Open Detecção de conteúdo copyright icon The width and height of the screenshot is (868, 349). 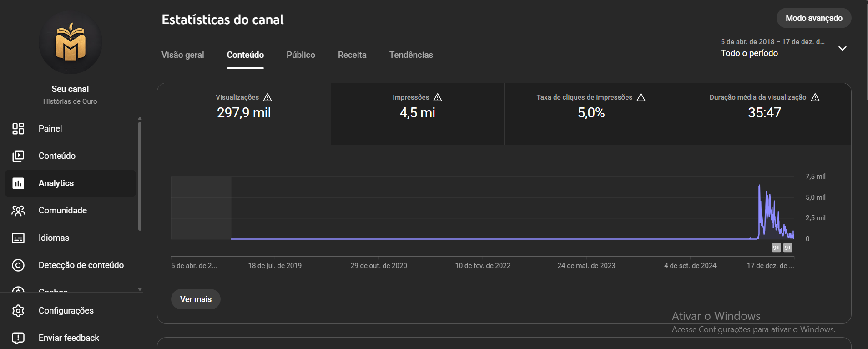(18, 265)
